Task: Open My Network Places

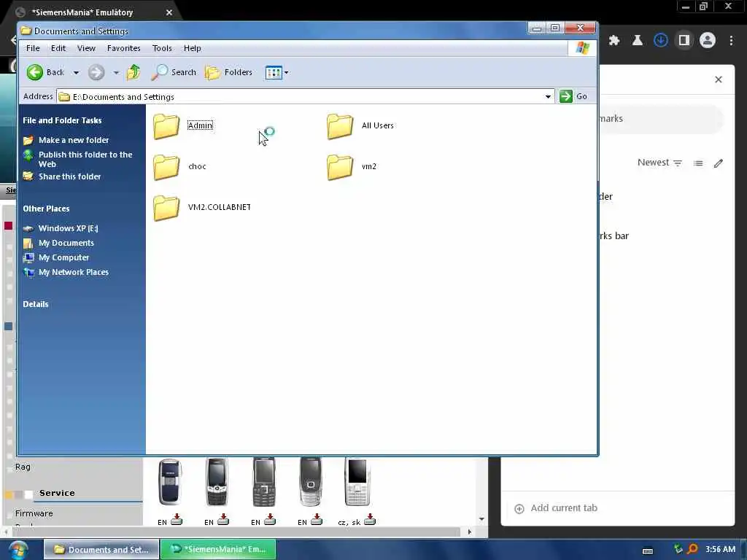Action: pyautogui.click(x=66, y=273)
